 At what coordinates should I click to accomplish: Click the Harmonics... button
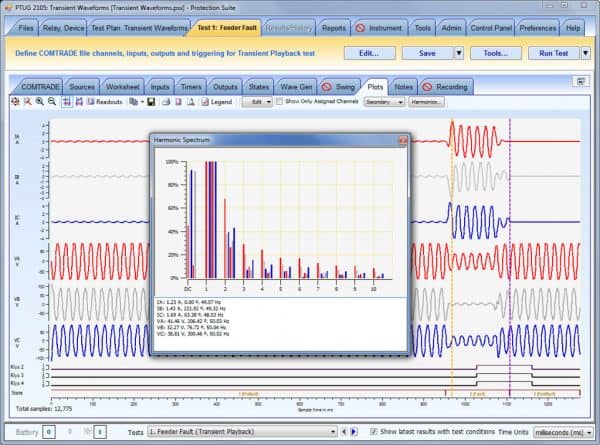426,102
